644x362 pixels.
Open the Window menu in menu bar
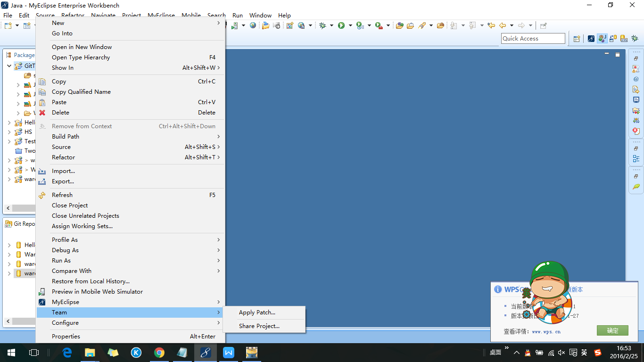(260, 15)
